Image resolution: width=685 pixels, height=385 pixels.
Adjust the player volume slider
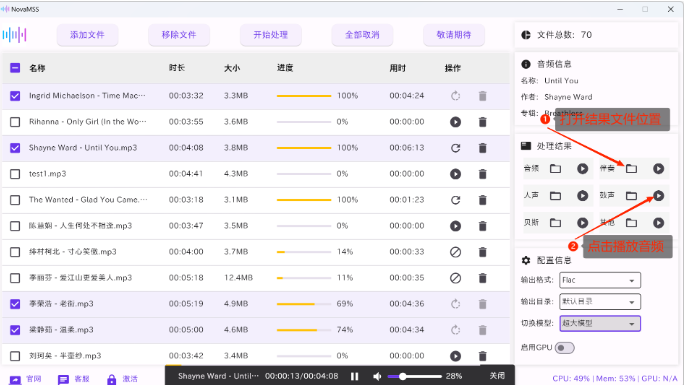pyautogui.click(x=414, y=376)
